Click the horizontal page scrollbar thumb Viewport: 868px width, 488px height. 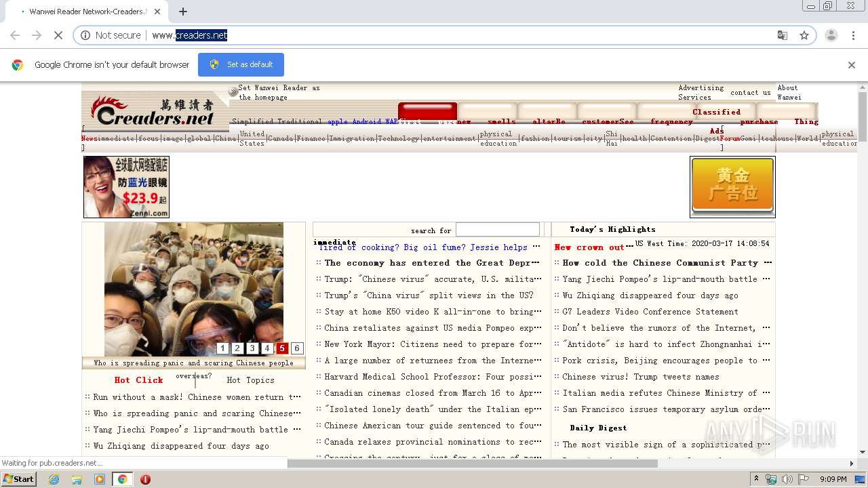pyautogui.click(x=473, y=464)
